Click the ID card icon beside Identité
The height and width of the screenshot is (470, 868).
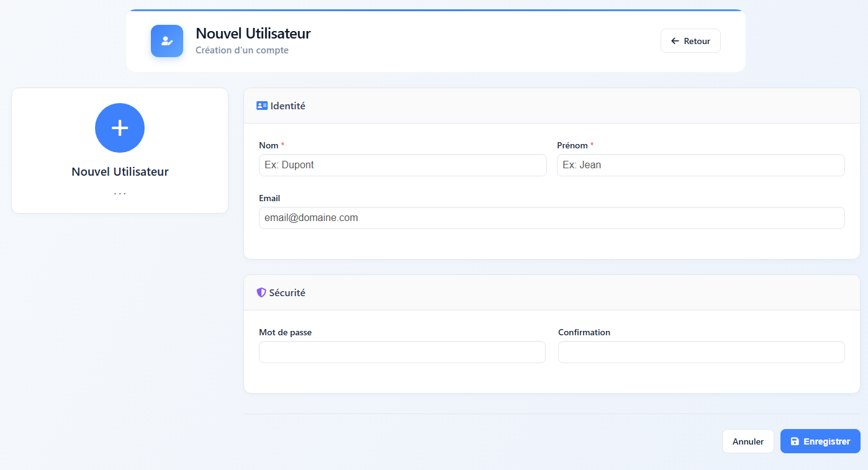(x=262, y=106)
